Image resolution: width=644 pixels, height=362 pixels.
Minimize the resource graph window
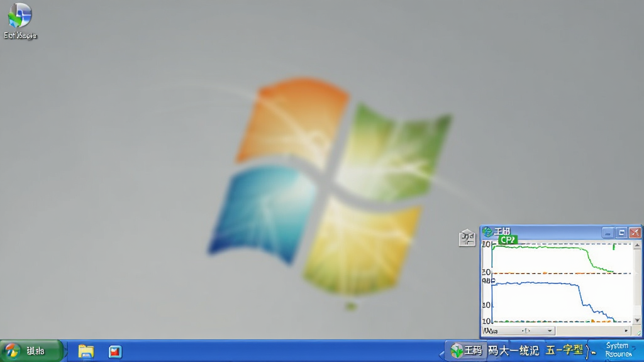(608, 233)
